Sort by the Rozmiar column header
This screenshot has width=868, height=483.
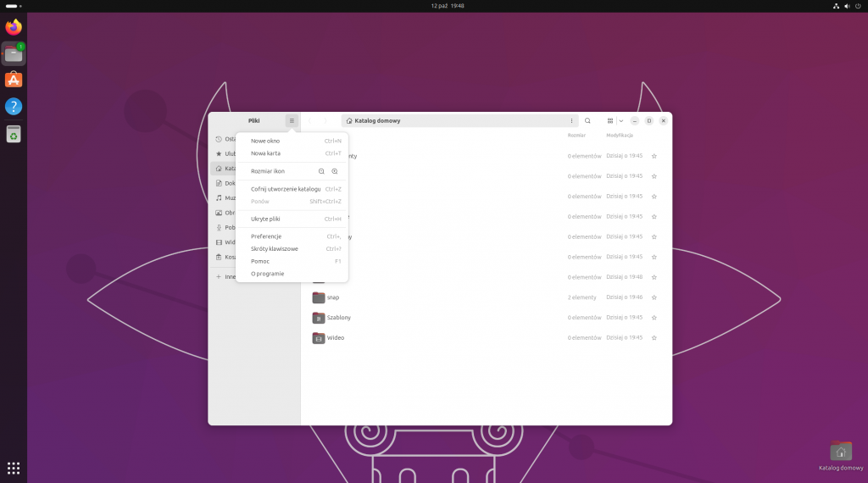point(576,135)
